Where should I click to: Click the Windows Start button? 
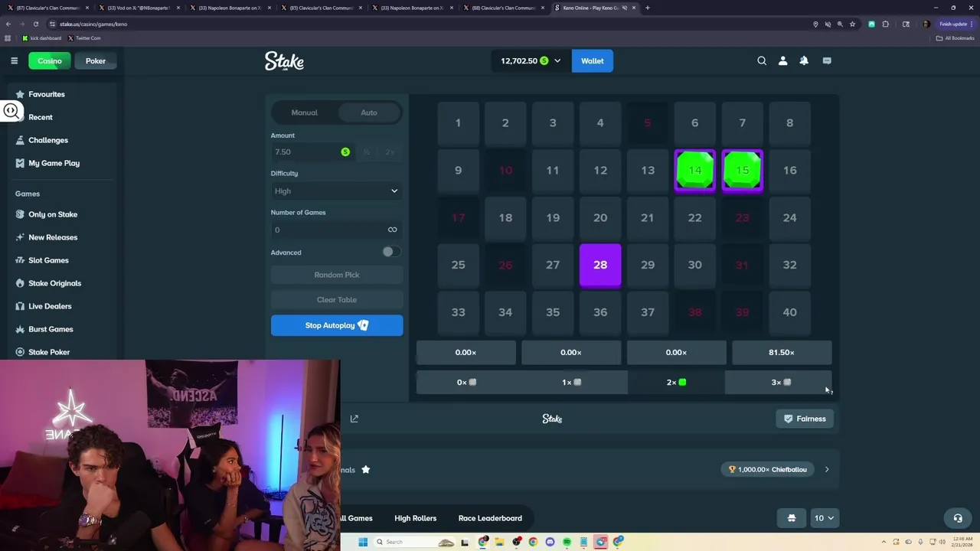[x=363, y=542]
